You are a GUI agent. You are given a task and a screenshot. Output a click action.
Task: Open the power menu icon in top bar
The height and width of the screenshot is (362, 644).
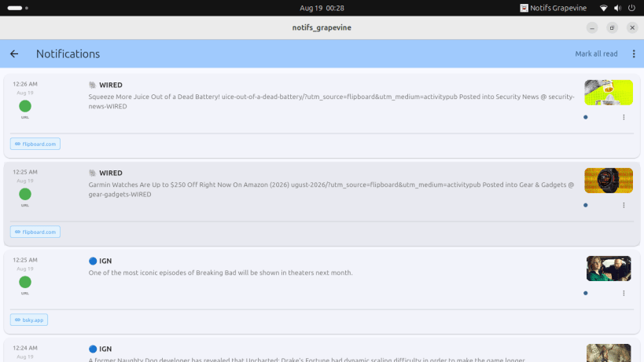pyautogui.click(x=631, y=8)
